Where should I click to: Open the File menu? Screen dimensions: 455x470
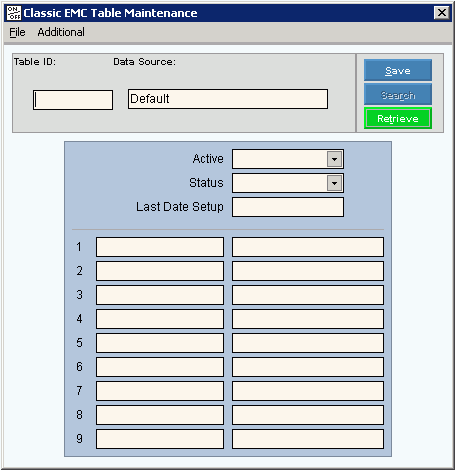pyautogui.click(x=17, y=32)
